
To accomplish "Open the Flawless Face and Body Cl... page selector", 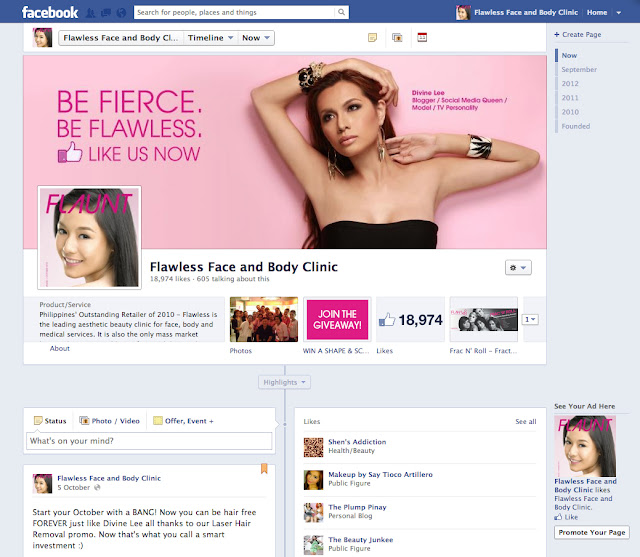I will [x=121, y=38].
